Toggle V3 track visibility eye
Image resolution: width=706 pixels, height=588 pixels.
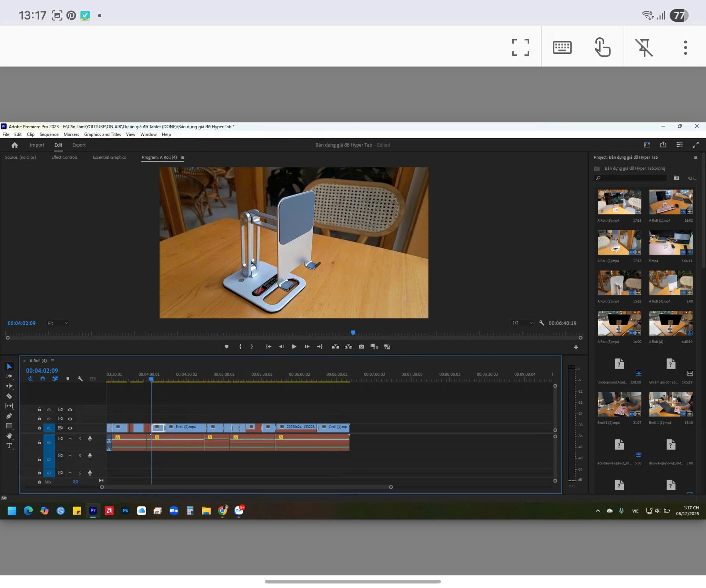tap(70, 410)
